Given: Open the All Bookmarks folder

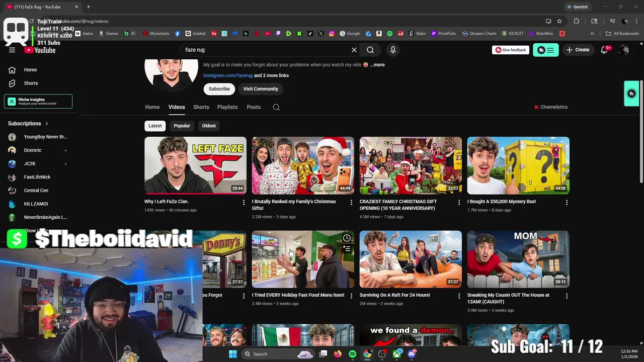Looking at the screenshot, I should pos(622,34).
